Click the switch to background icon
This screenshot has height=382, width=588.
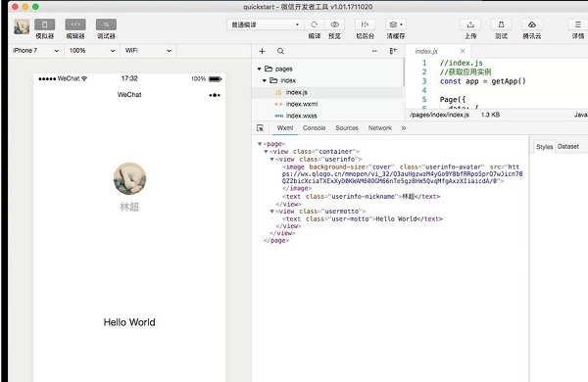(x=365, y=24)
